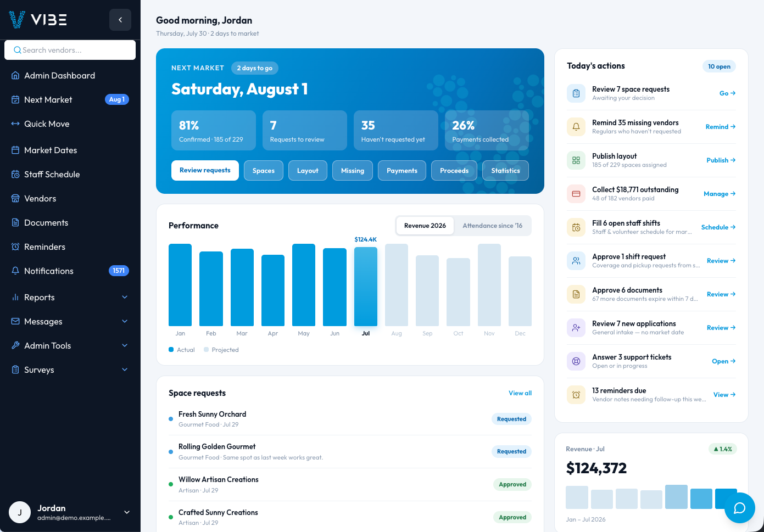
Task: Click the add-user icon beside Review 7 new applications
Action: coord(576,328)
